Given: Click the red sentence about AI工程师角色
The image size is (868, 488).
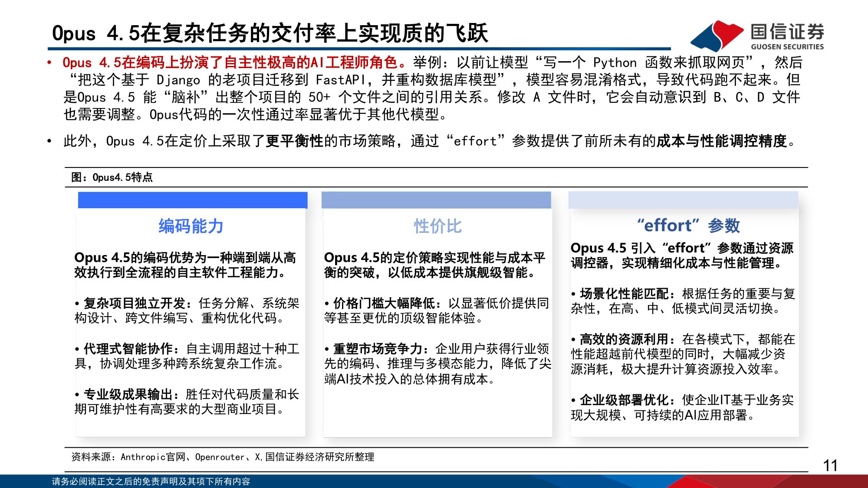Looking at the screenshot, I should (235, 62).
